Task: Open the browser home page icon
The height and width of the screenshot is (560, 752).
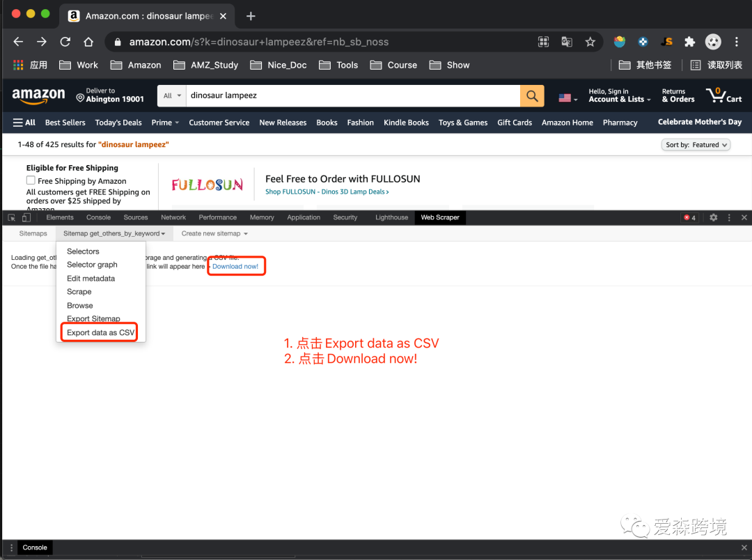Action: coord(88,42)
